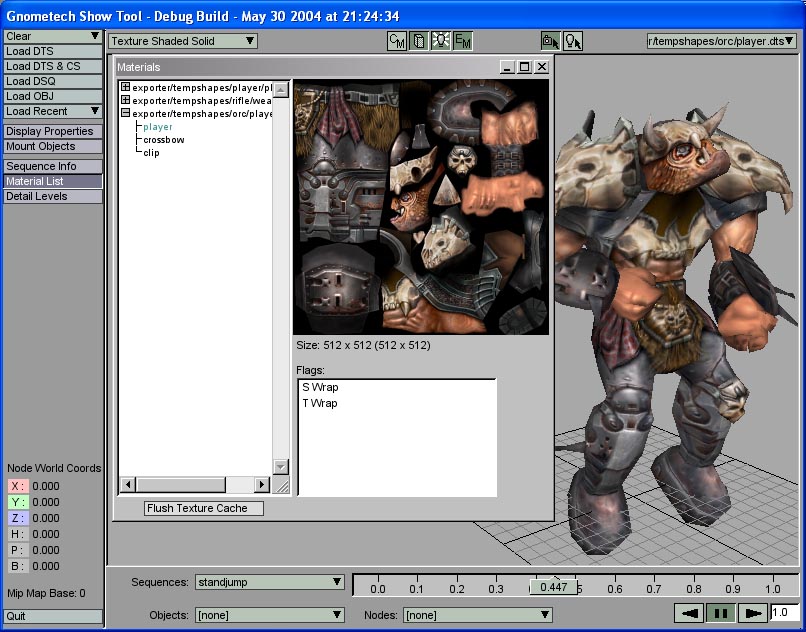Select the player material in tree
The image size is (806, 632).
(x=158, y=127)
